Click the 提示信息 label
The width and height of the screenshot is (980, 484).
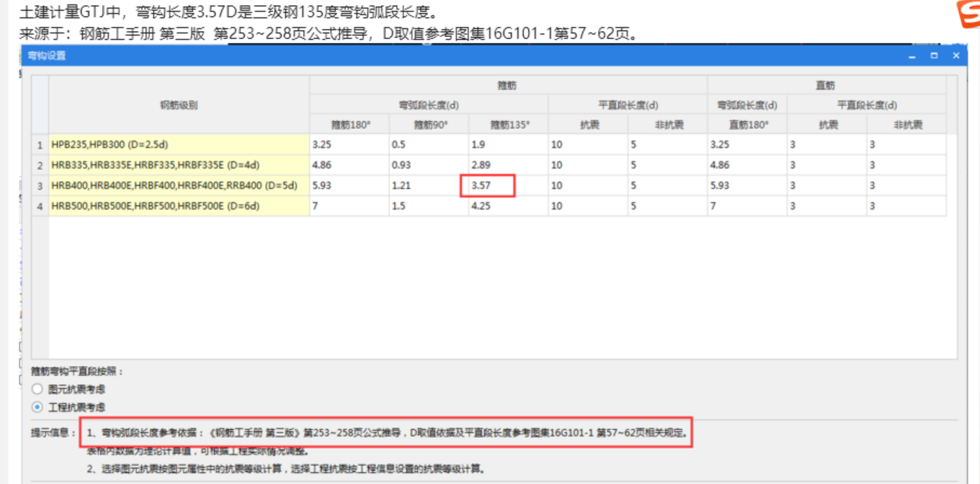[53, 434]
